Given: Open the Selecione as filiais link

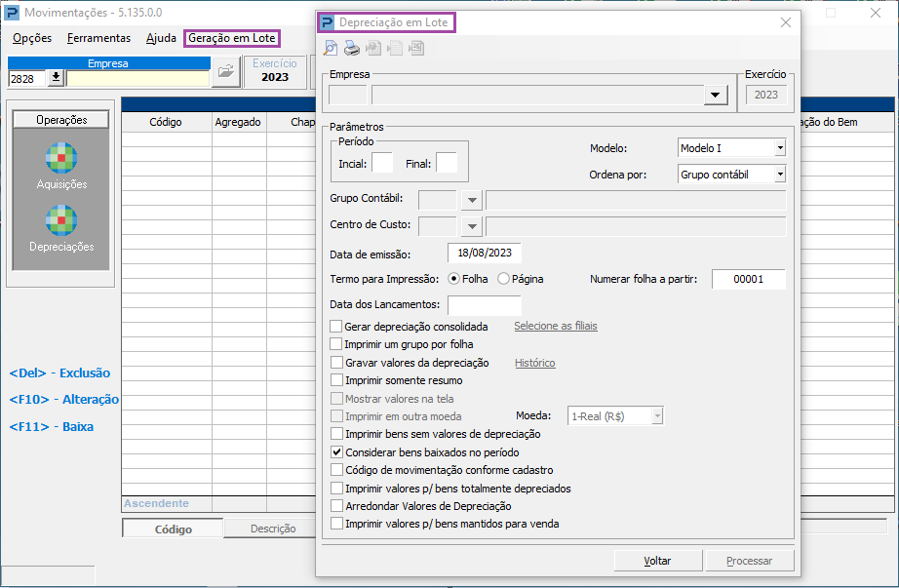Looking at the screenshot, I should pyautogui.click(x=556, y=326).
